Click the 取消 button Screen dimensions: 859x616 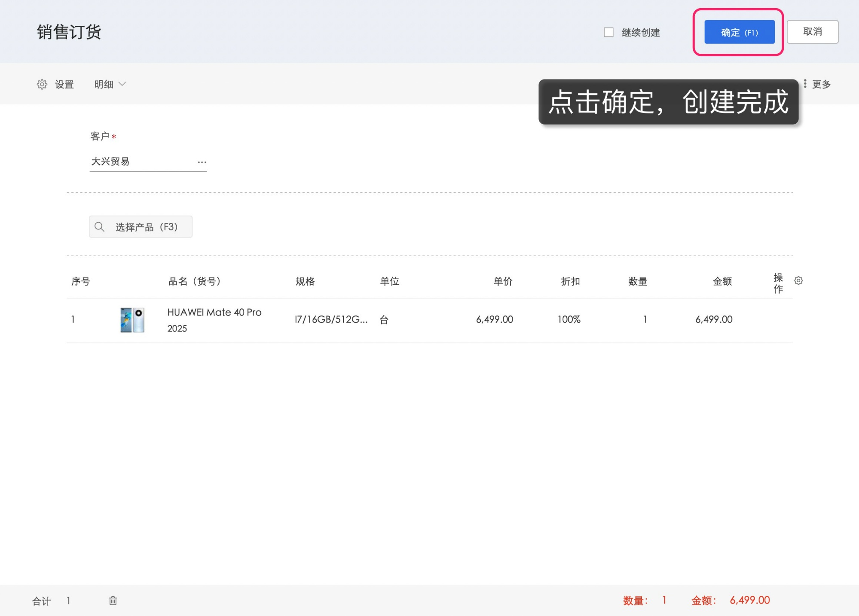tap(812, 32)
